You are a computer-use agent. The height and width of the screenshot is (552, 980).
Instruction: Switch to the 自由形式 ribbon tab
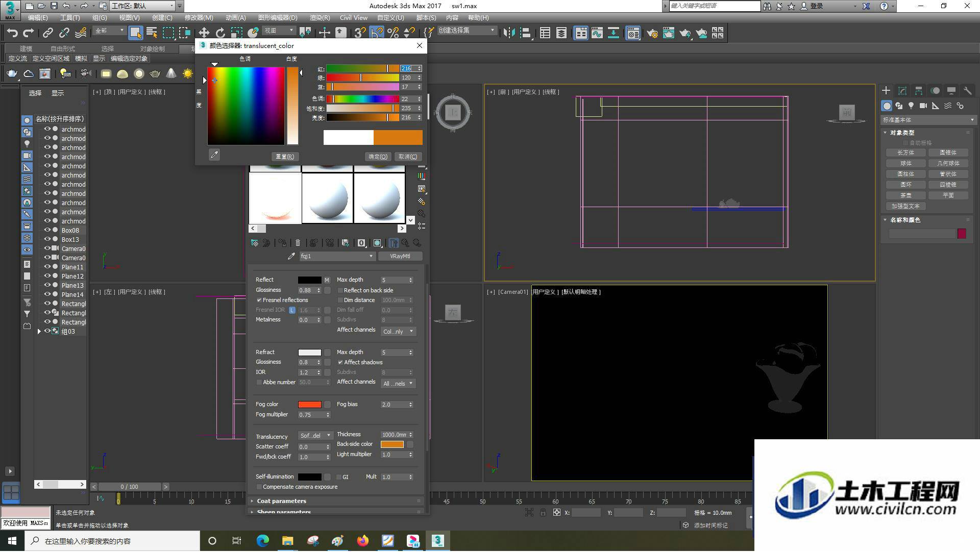click(62, 48)
